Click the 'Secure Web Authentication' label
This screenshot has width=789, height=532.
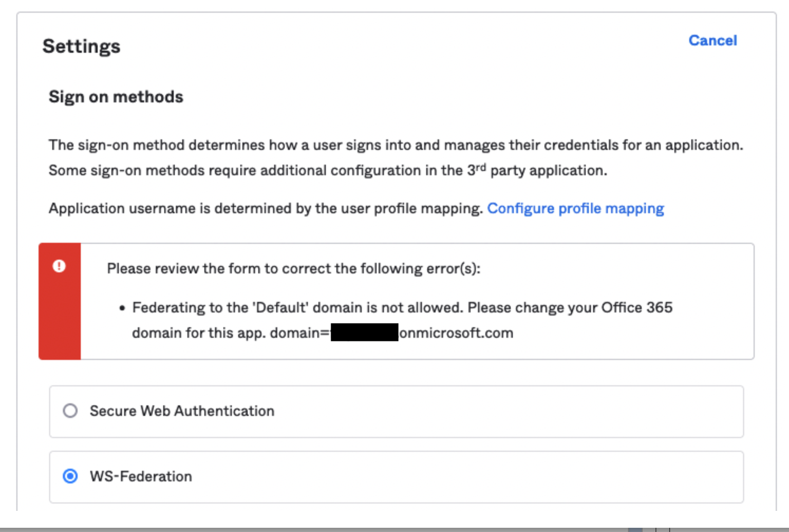tap(182, 411)
